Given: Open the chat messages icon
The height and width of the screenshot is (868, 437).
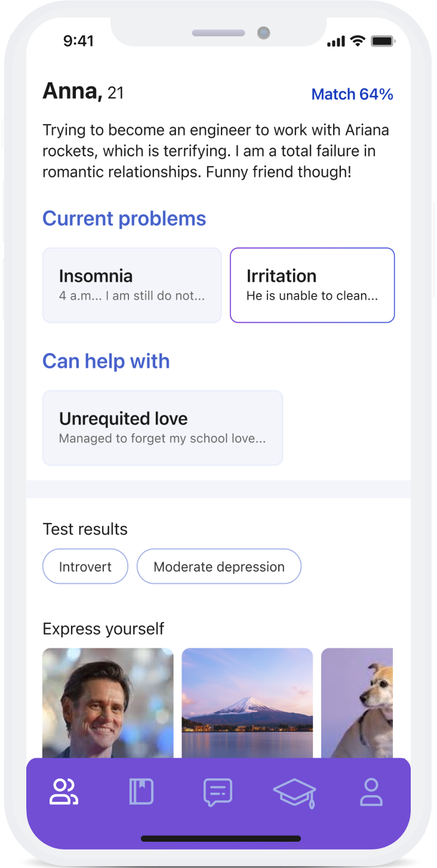Looking at the screenshot, I should (x=217, y=793).
